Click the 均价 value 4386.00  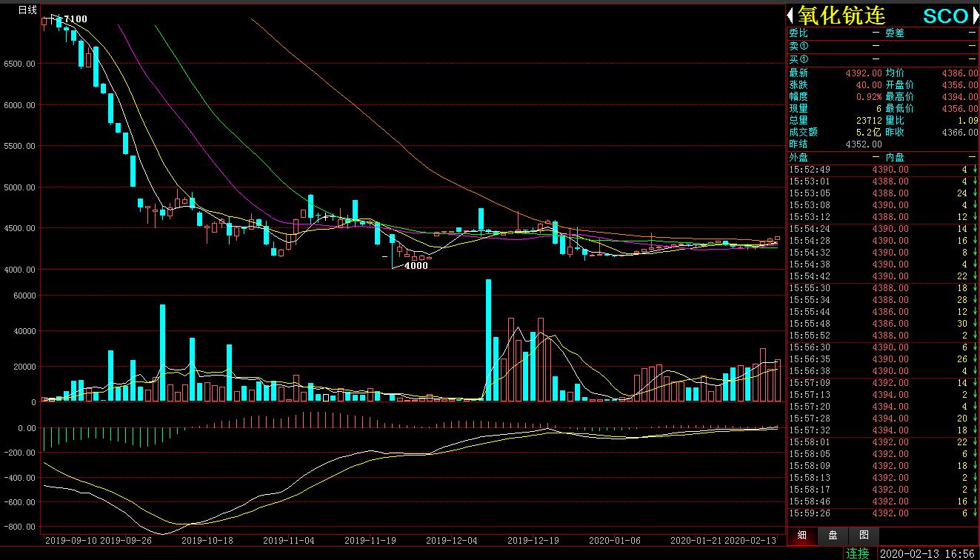959,73
